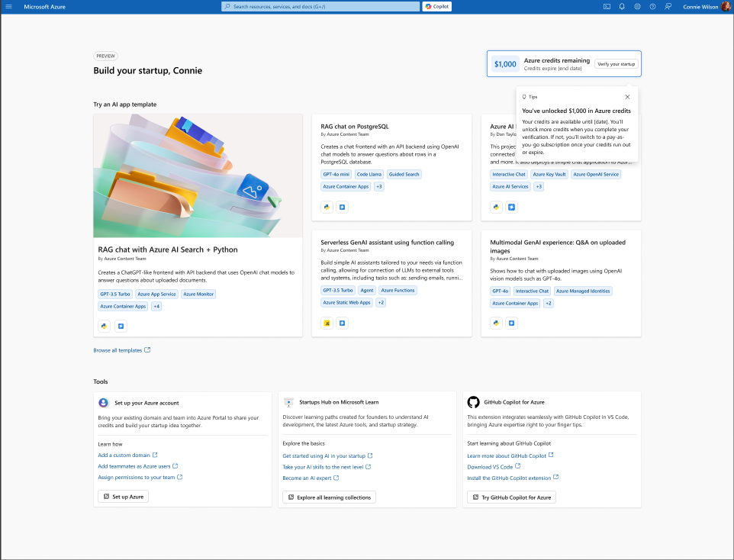Click JS icon on Serverless GenAI assistant card
Image resolution: width=734 pixels, height=560 pixels.
pyautogui.click(x=327, y=323)
